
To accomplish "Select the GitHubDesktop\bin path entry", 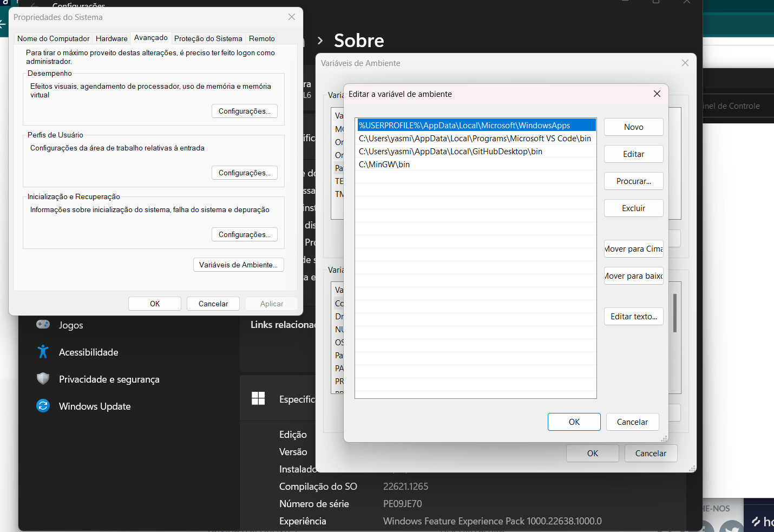I will [476, 152].
